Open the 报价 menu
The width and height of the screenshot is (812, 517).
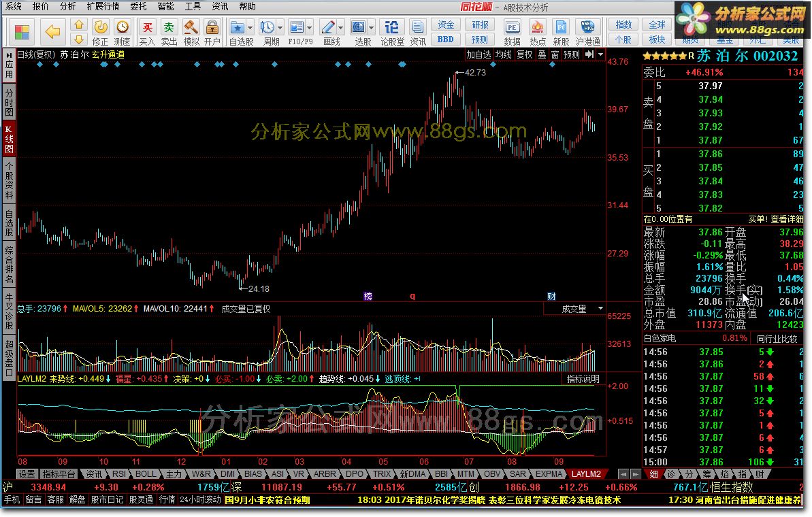pyautogui.click(x=40, y=6)
